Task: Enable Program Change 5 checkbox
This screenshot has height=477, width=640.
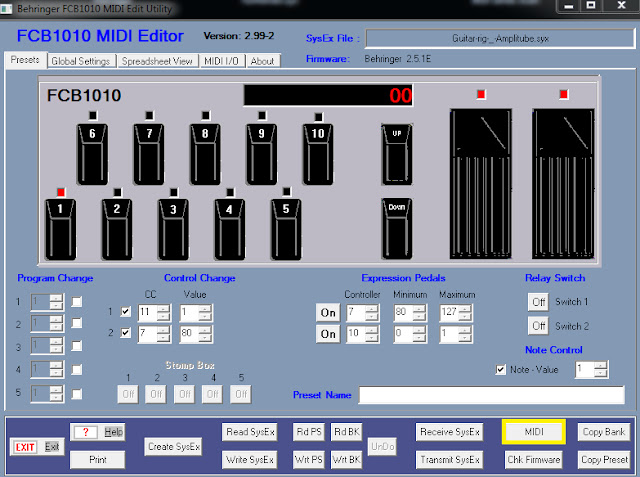Action: [x=76, y=394]
